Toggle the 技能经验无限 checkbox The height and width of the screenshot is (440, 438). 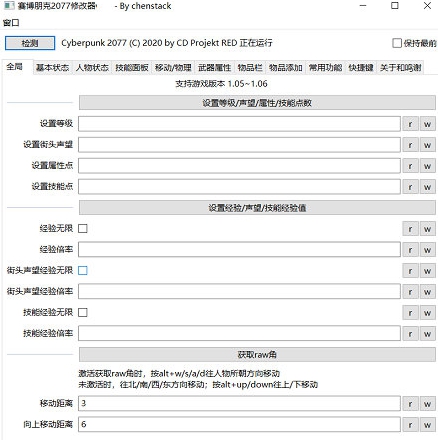point(83,313)
